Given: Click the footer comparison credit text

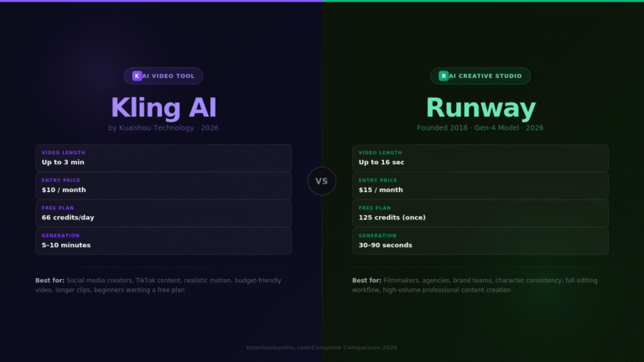Looking at the screenshot, I should [322, 347].
